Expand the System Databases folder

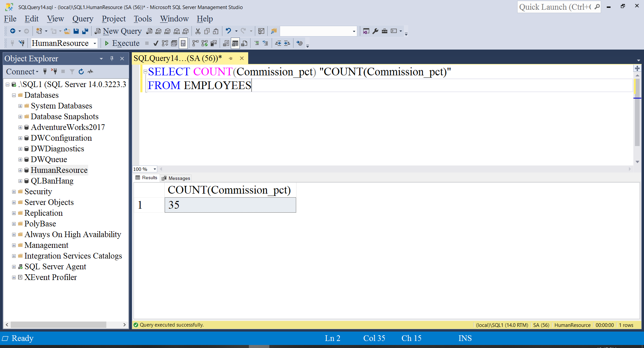20,106
